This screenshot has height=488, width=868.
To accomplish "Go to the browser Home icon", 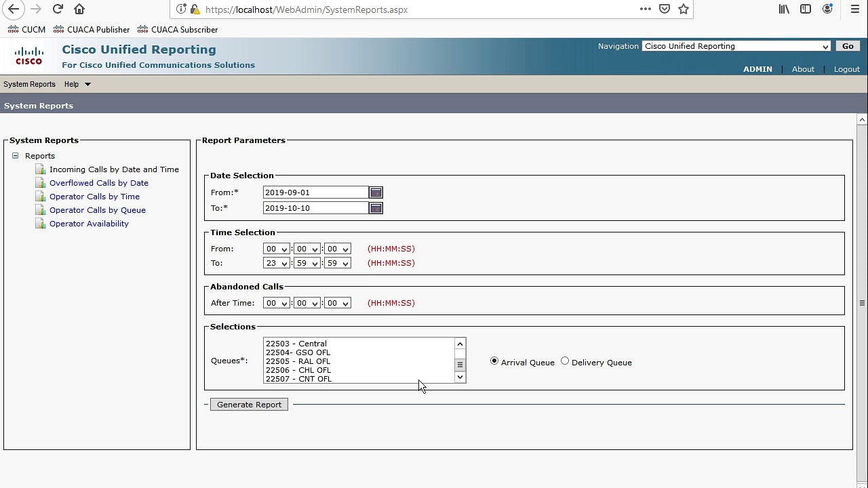I will coord(79,9).
